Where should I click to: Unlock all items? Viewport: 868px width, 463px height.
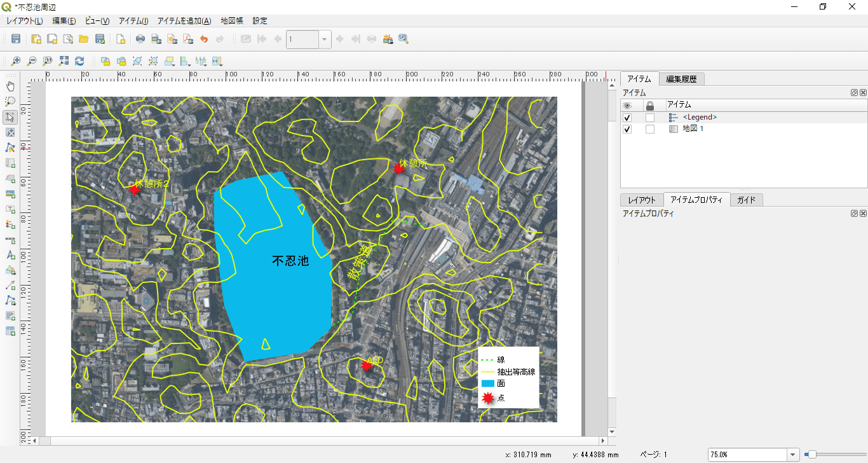click(121, 62)
